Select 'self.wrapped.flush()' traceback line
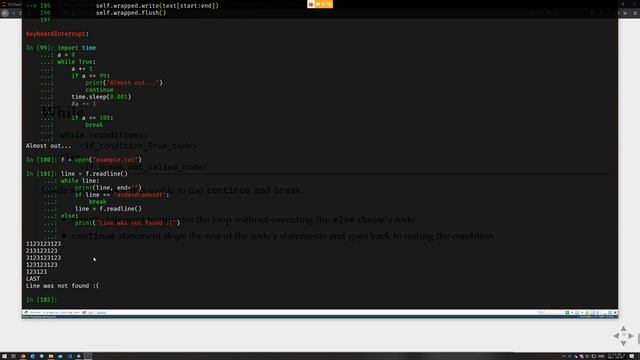Screen dimensions: 640x360 pyautogui.click(x=131, y=13)
